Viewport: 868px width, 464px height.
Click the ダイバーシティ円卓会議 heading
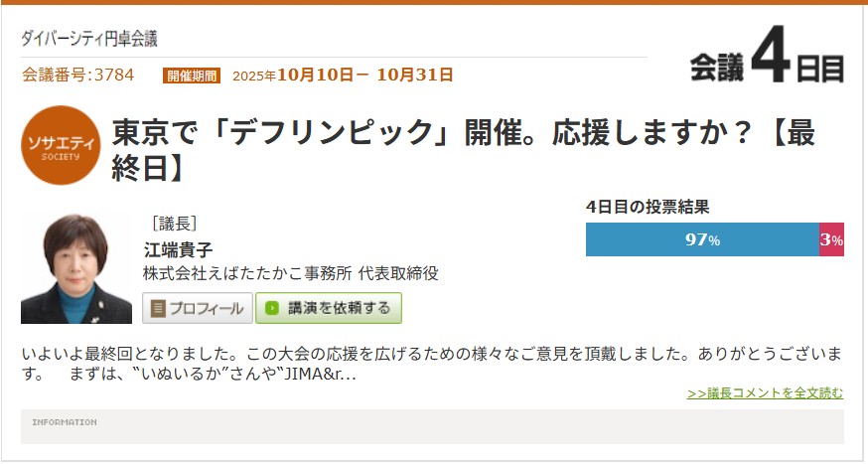(89, 38)
